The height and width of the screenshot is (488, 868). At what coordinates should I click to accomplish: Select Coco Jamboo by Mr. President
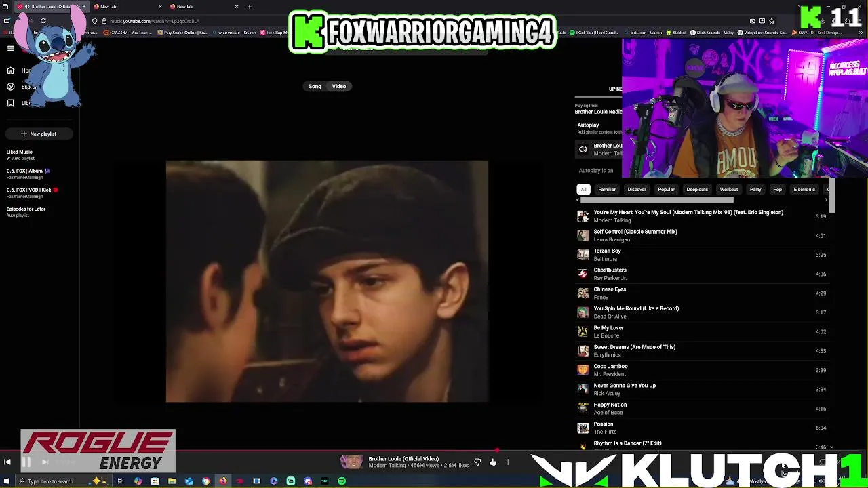pyautogui.click(x=702, y=369)
